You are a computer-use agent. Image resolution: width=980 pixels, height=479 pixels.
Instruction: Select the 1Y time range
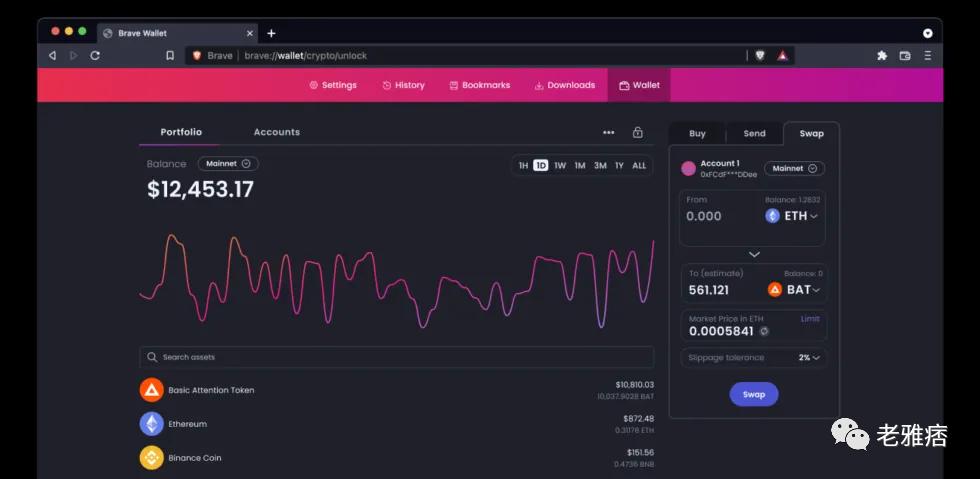(x=619, y=166)
